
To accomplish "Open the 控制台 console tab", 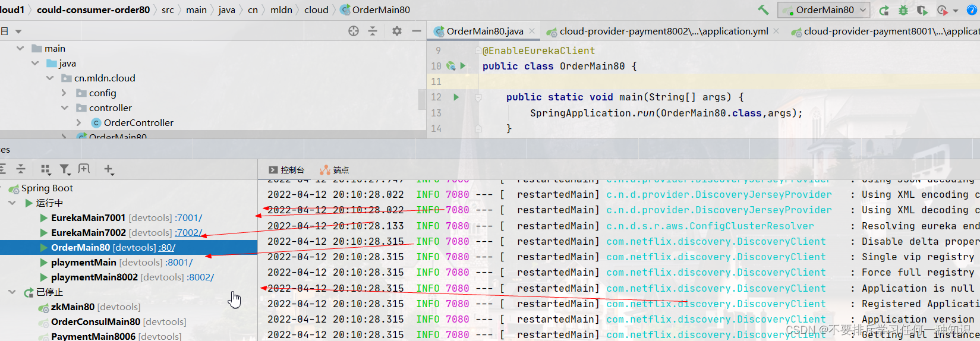I will (286, 170).
